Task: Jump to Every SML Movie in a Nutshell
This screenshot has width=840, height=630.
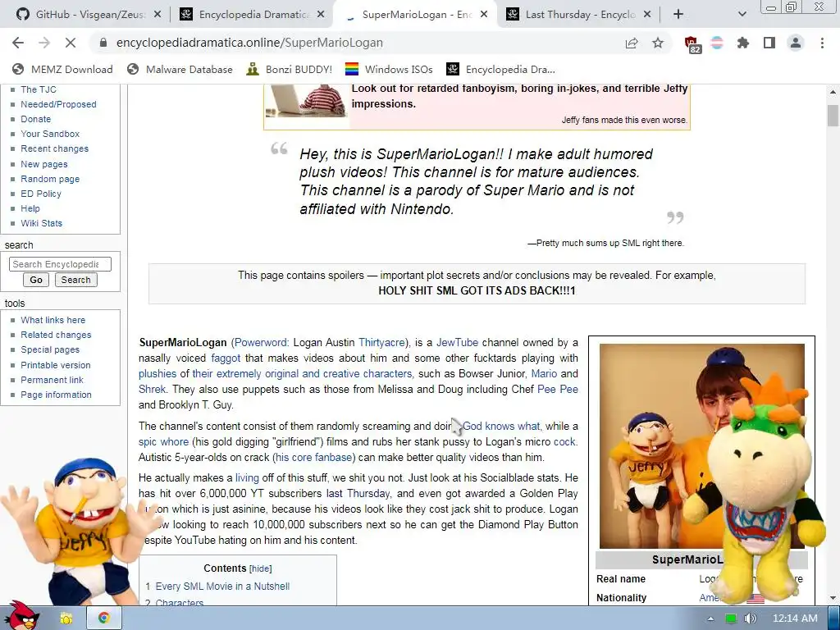Action: coord(222,586)
